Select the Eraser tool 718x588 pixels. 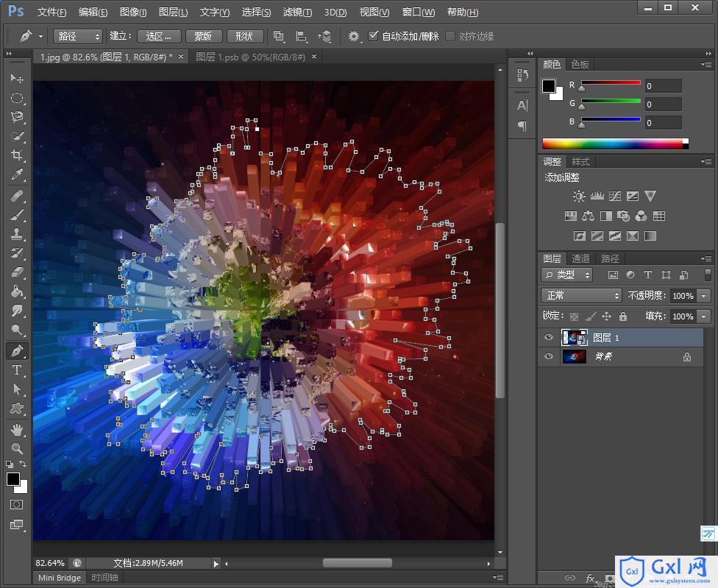[x=16, y=272]
